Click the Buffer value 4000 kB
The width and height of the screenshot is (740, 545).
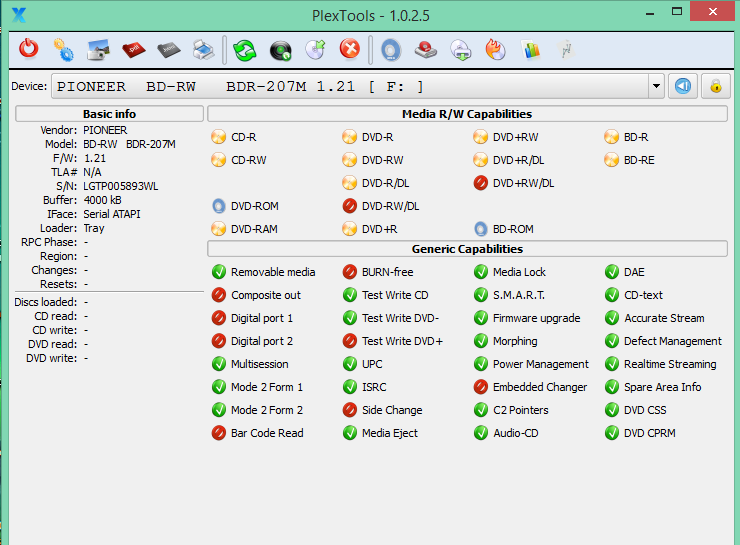[x=102, y=200]
